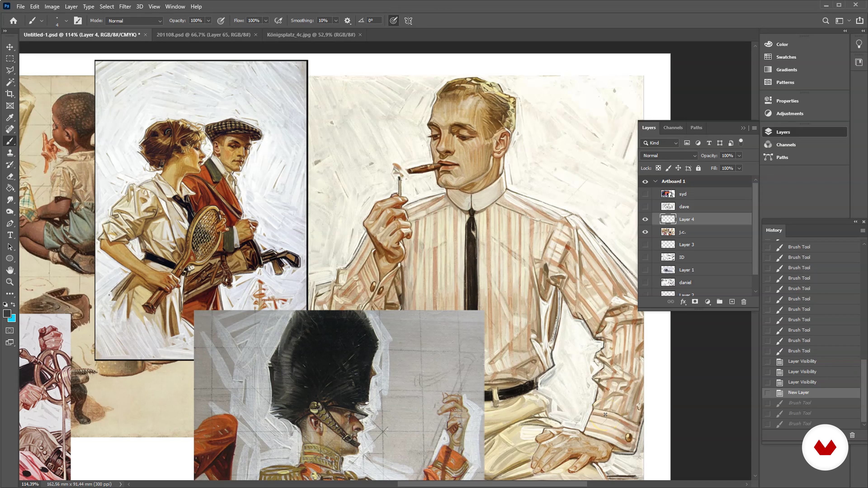This screenshot has height=488, width=868.
Task: Select the Frame tool
Action: tap(10, 106)
